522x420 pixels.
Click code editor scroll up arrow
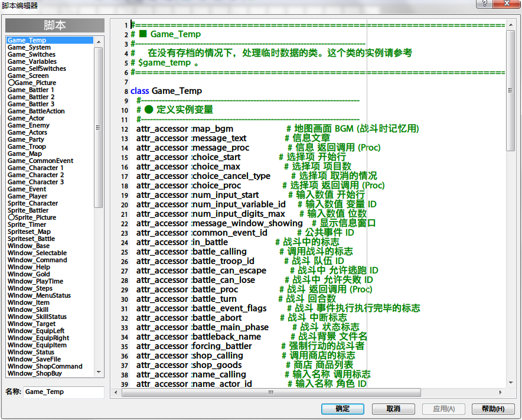511,25
